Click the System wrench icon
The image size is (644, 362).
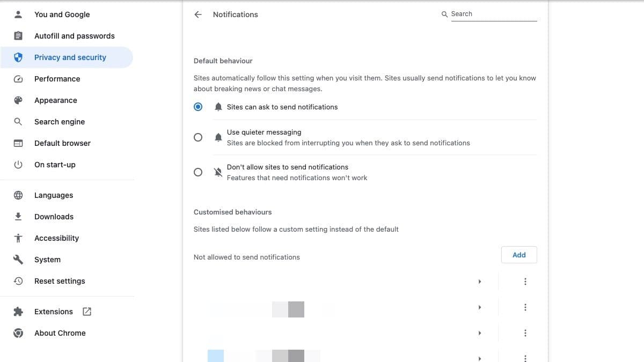point(18,260)
